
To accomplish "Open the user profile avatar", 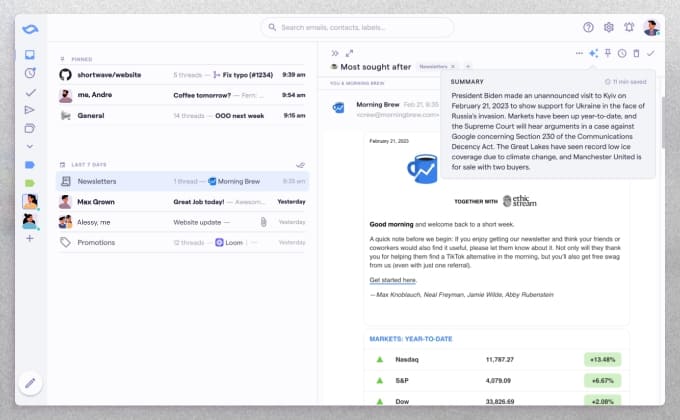I will [x=651, y=28].
